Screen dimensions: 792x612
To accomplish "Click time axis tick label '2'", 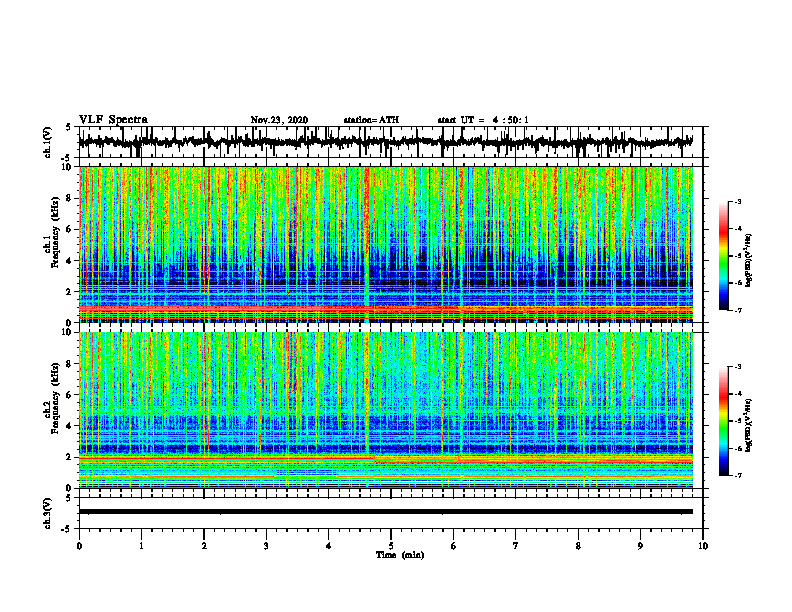I will coord(204,546).
